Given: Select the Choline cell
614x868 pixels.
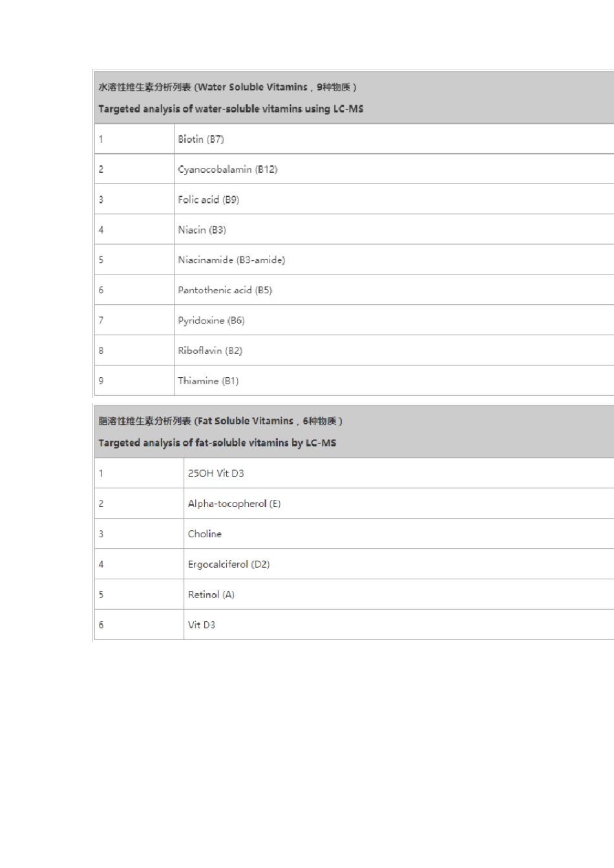Looking at the screenshot, I should [x=205, y=534].
